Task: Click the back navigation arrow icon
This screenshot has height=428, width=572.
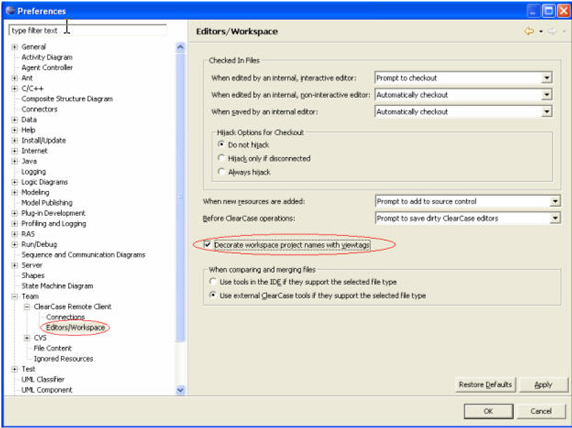Action: 529,31
